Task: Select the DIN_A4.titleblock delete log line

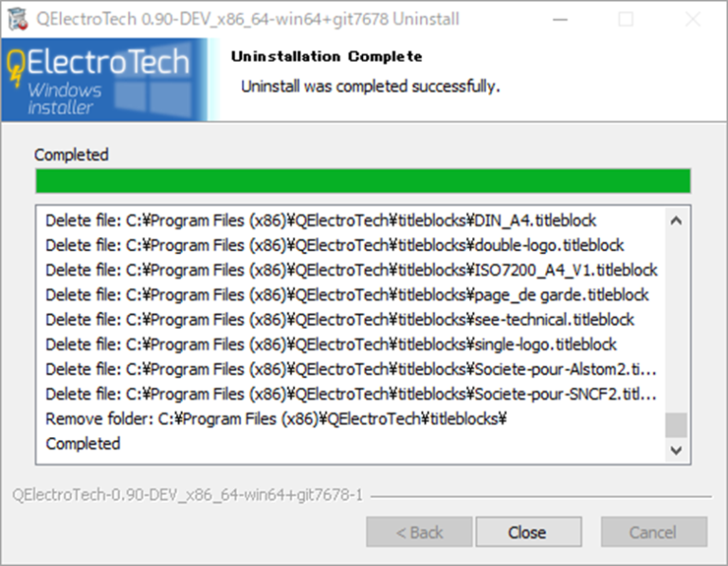Action: click(320, 221)
